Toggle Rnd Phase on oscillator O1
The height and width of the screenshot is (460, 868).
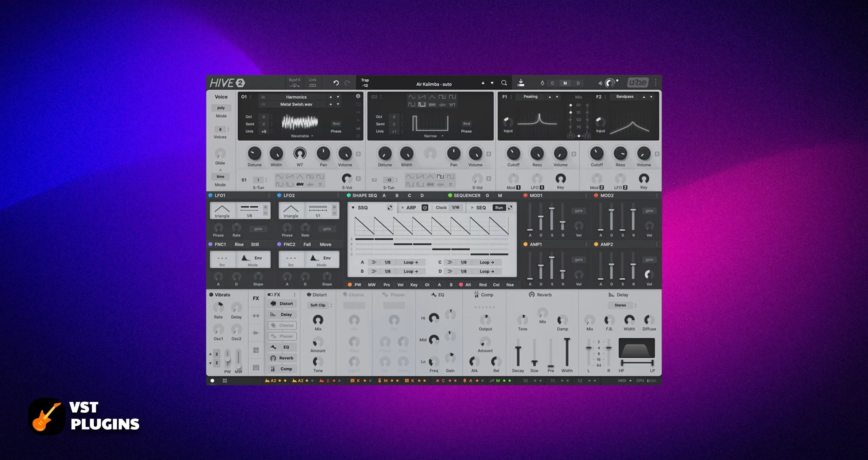point(336,124)
